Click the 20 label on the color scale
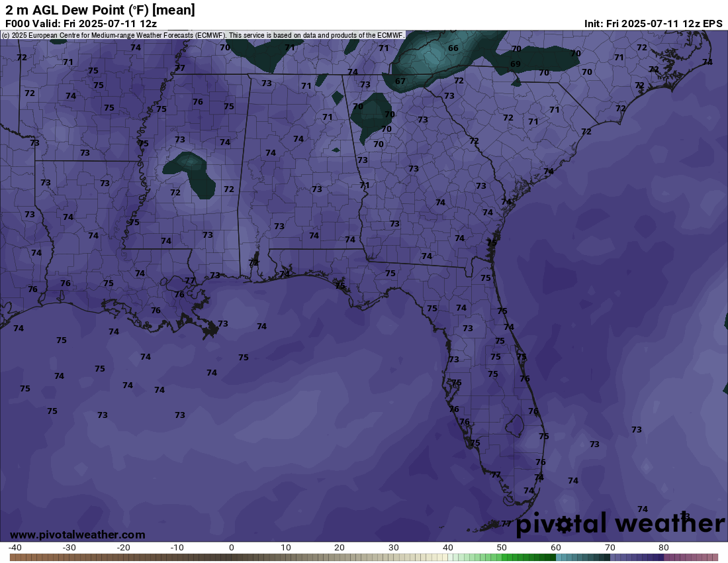 point(340,548)
